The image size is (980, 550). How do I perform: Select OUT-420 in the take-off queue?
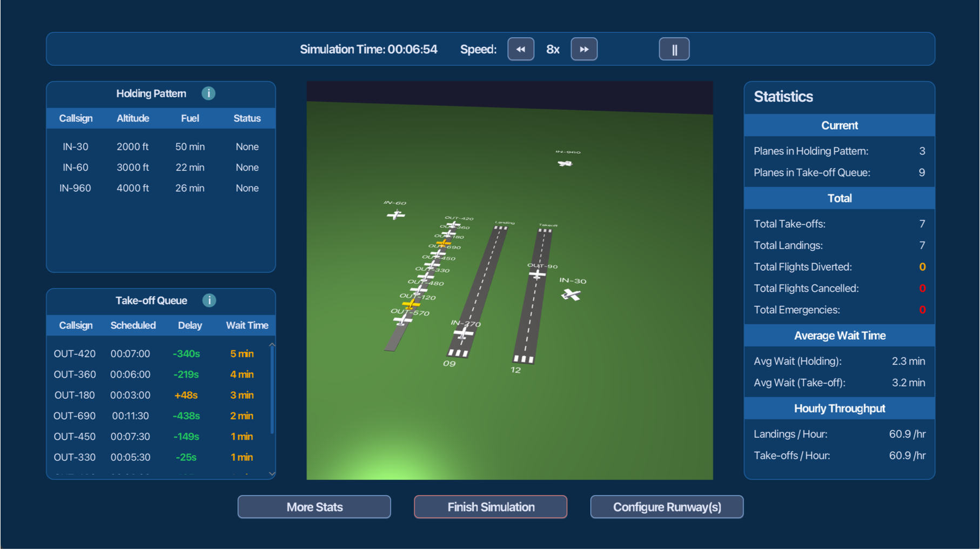(158, 353)
